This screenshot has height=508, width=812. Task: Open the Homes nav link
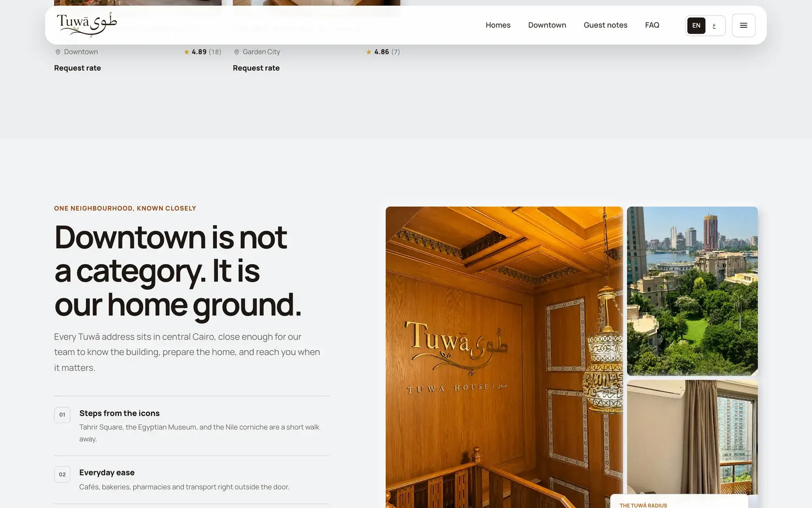tap(498, 25)
